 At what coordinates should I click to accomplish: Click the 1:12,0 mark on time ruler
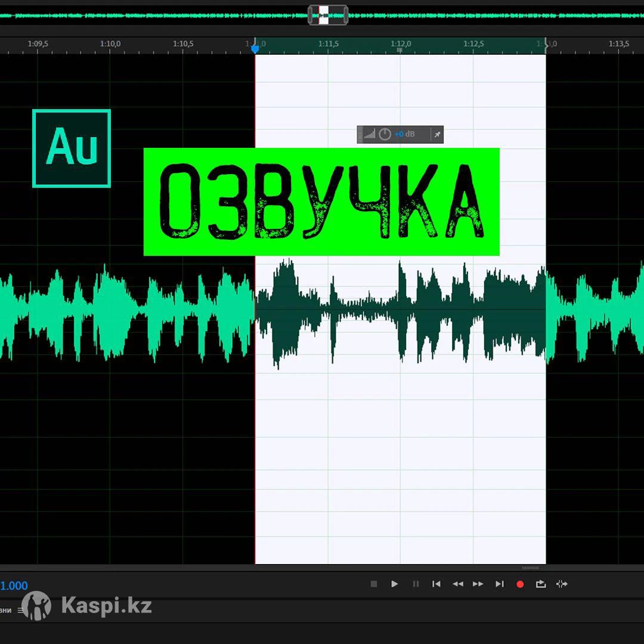tap(401, 44)
